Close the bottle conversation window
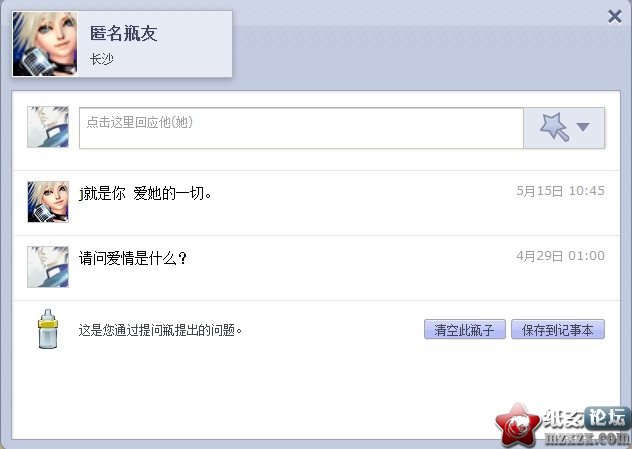 coord(614,17)
